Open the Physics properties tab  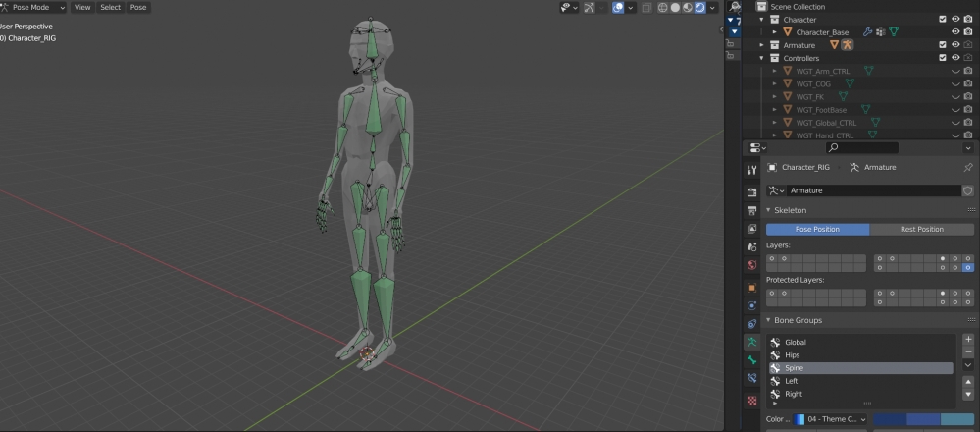(751, 305)
